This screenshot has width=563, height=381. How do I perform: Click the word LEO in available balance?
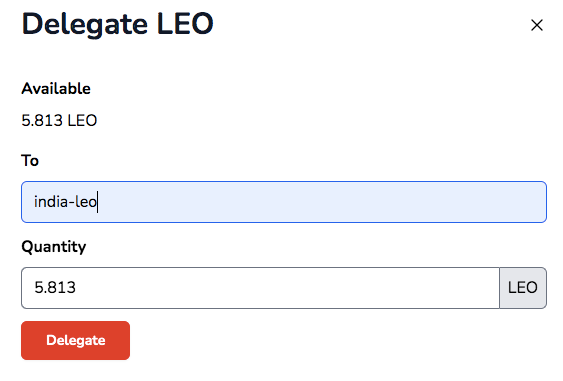click(82, 121)
